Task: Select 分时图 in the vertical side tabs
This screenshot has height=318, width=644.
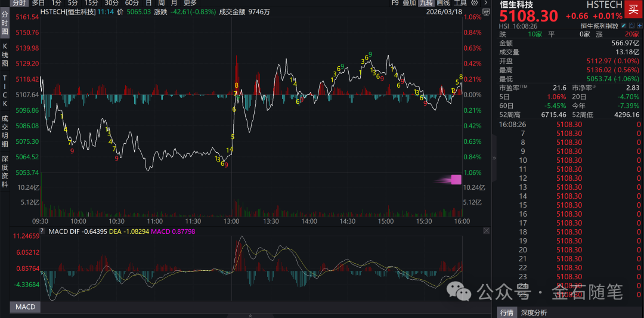Action: 5,24
